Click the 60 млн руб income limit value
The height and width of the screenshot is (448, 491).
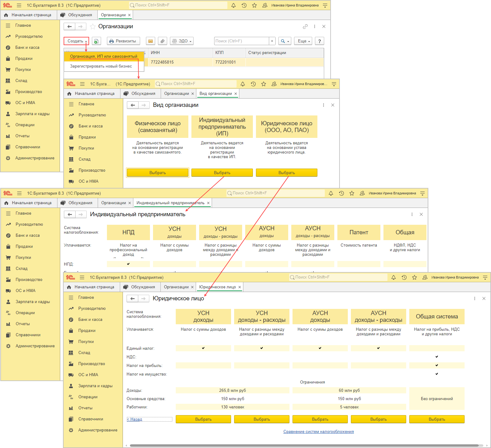[349, 390]
